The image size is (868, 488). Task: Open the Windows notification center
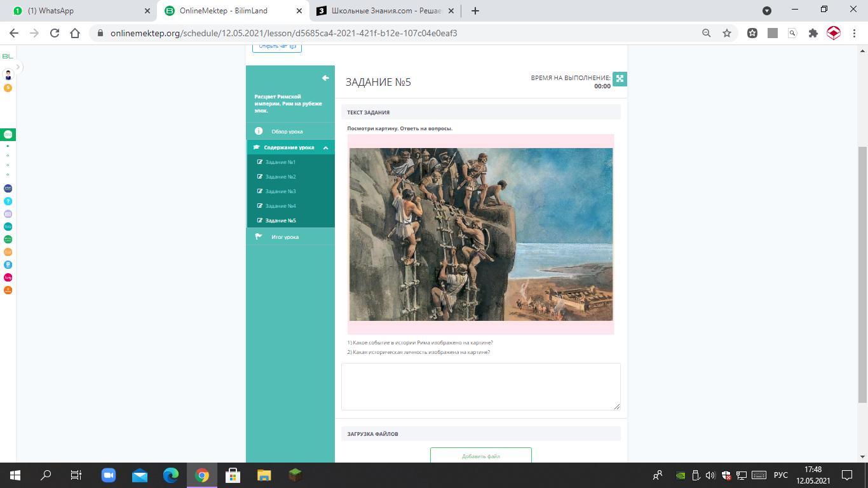tap(847, 475)
